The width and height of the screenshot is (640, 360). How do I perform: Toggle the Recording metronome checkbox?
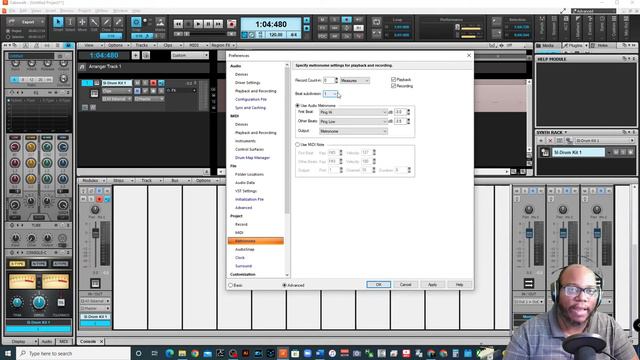click(x=393, y=86)
